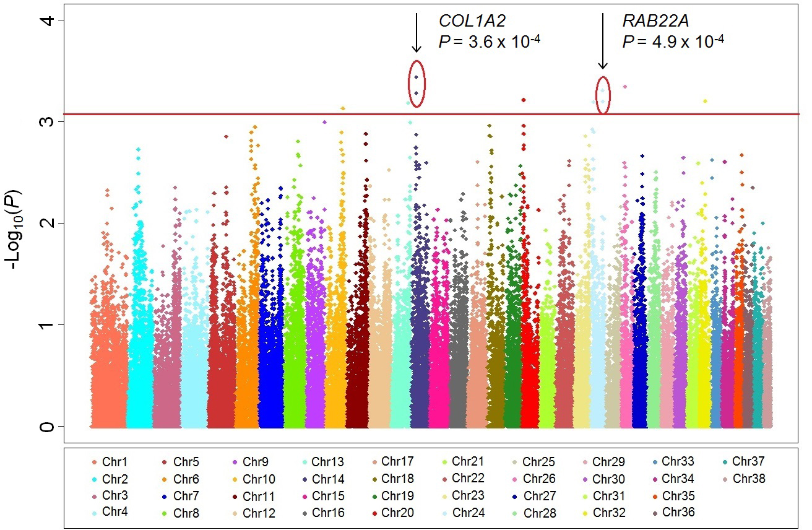Click the arrow pointing to RAB22A peak
This screenshot has height=530, width=812.
coord(603,41)
